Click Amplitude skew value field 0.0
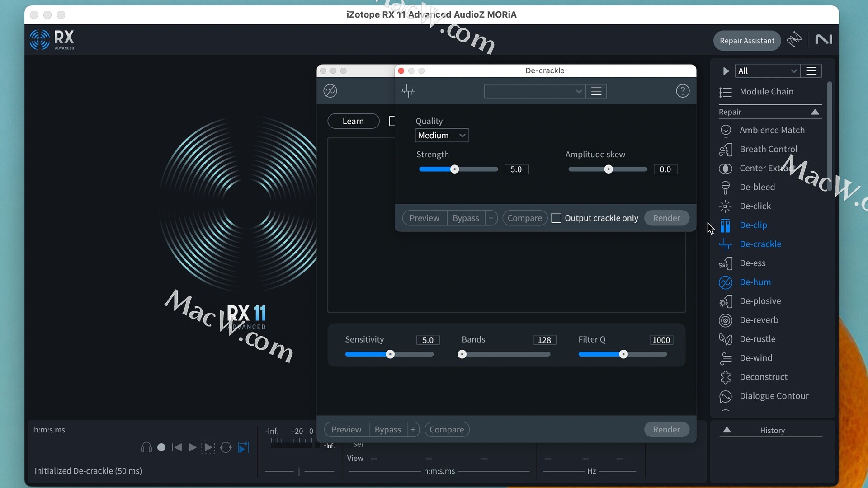 (x=665, y=169)
